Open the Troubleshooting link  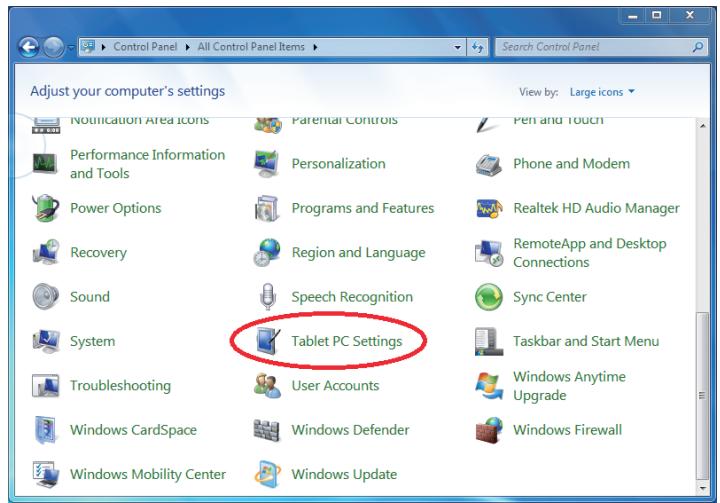click(x=120, y=385)
